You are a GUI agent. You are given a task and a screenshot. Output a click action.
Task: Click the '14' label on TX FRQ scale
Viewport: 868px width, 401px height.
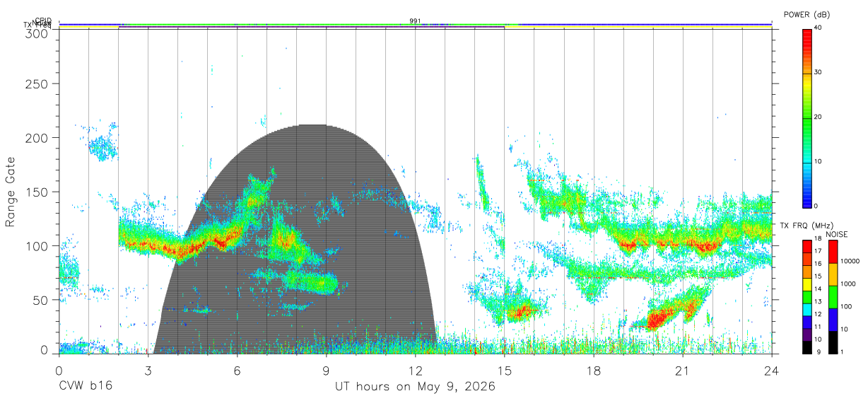pos(817,289)
